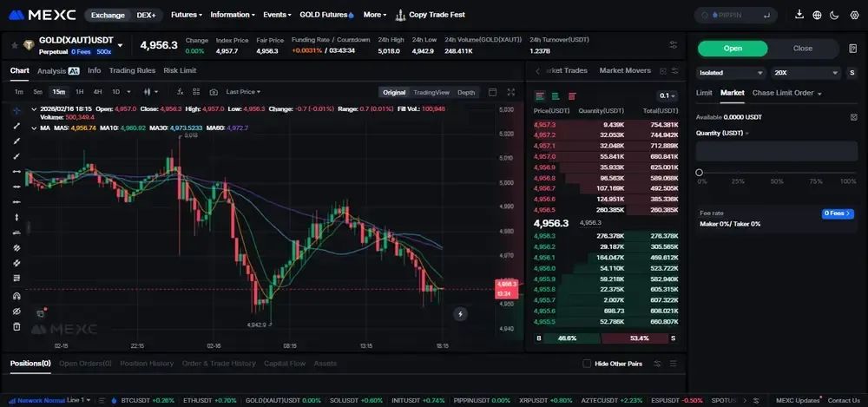This screenshot has height=407, width=868.
Task: Hide all drawings with eye icon
Action: click(x=16, y=312)
